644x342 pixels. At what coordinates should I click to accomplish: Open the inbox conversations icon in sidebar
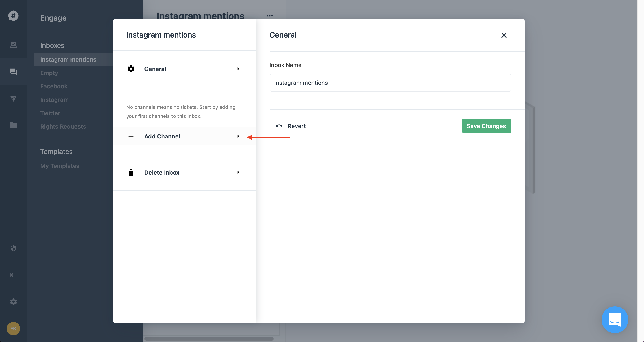pyautogui.click(x=13, y=72)
